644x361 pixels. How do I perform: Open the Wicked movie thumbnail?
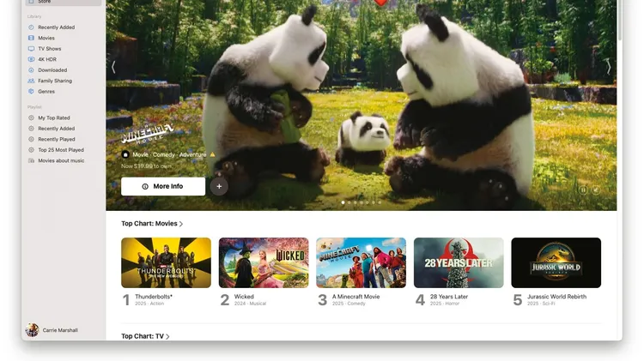[264, 262]
